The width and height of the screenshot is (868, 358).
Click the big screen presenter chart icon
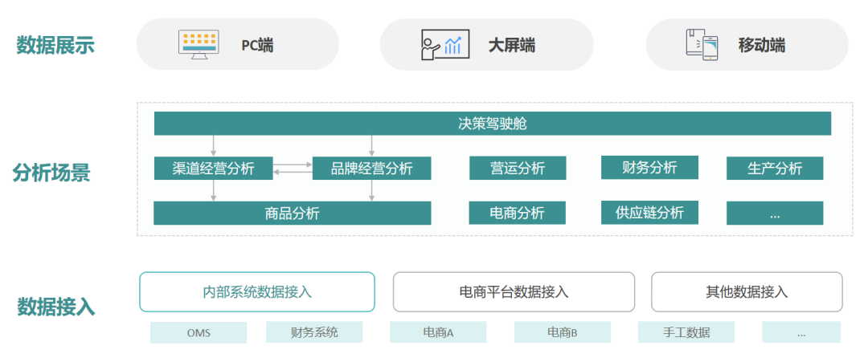pos(445,45)
